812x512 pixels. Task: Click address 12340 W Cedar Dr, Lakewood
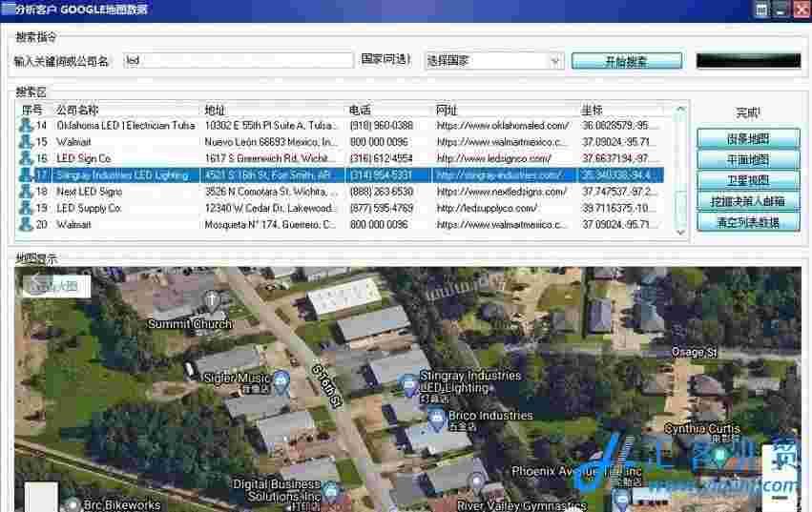coord(271,208)
